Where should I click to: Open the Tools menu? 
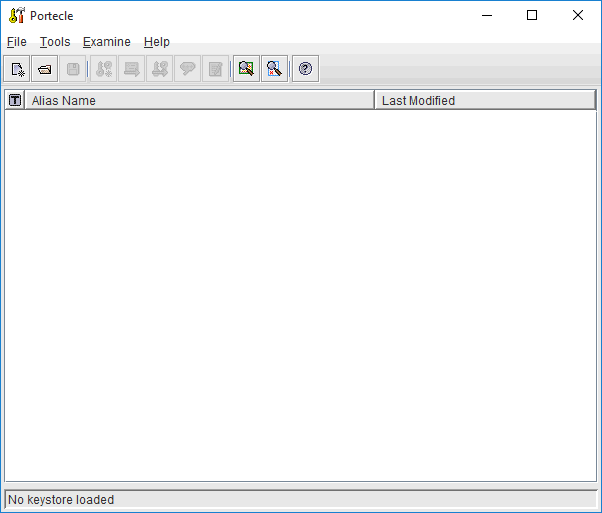click(55, 42)
